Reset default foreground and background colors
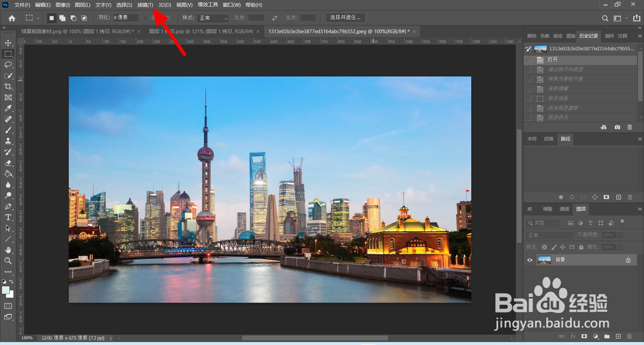644x345 pixels. [4, 282]
